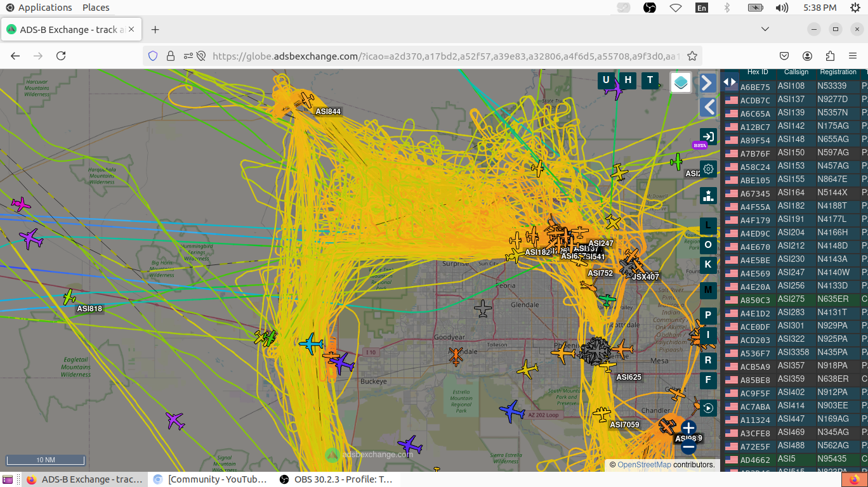
Task: Select the JSX407 label on map
Action: pyautogui.click(x=646, y=277)
